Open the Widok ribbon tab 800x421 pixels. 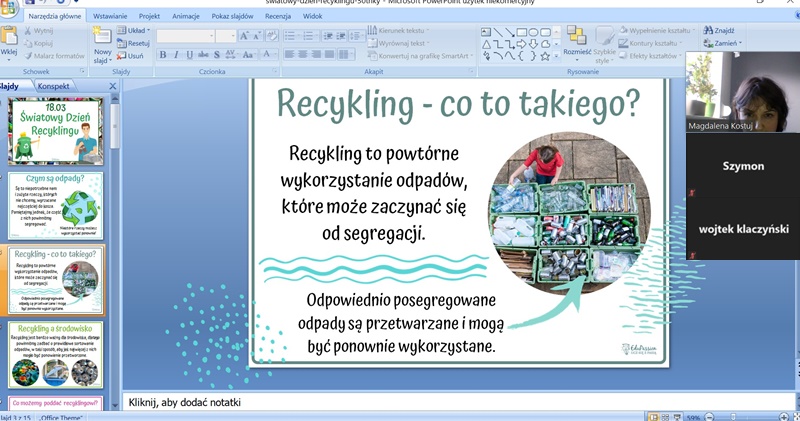tap(312, 16)
